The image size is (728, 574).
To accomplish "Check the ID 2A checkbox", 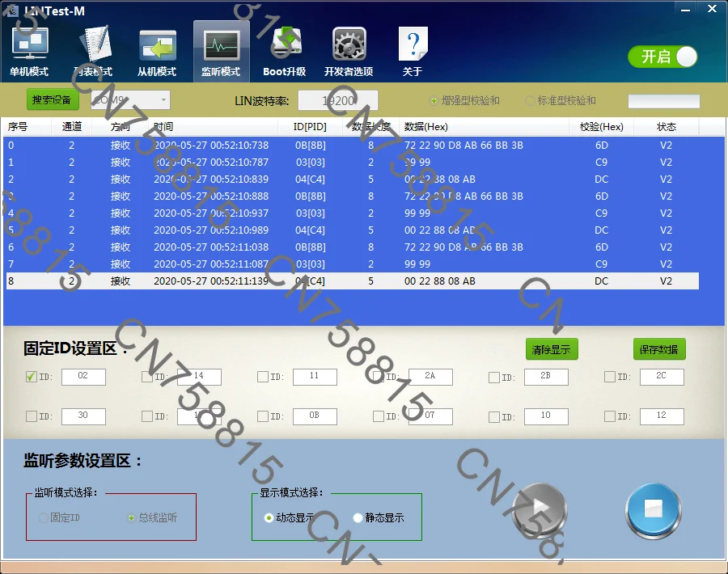I will click(379, 377).
